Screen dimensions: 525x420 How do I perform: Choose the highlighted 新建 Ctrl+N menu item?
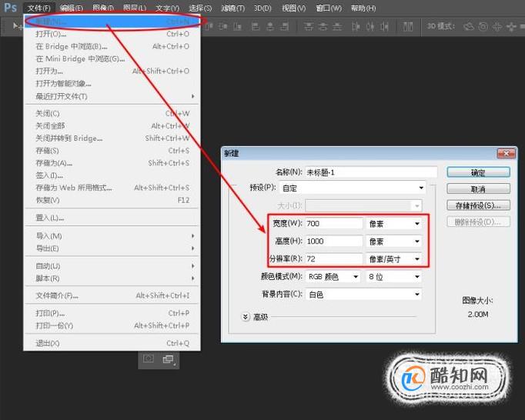(112, 22)
